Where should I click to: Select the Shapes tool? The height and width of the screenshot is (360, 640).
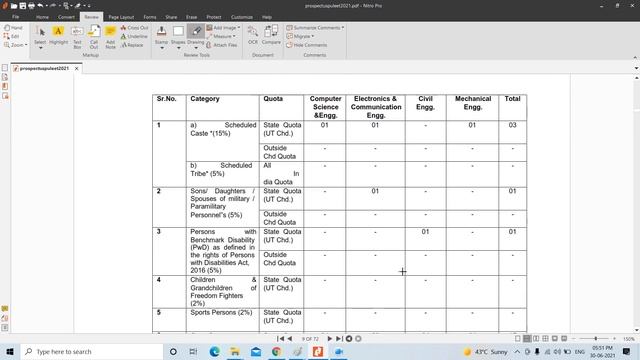(x=178, y=34)
